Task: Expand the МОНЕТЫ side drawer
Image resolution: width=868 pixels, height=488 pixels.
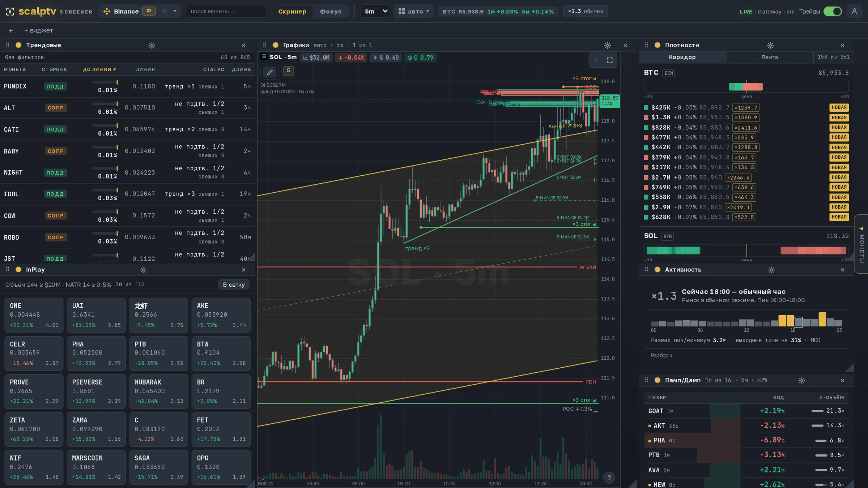Action: 861,244
